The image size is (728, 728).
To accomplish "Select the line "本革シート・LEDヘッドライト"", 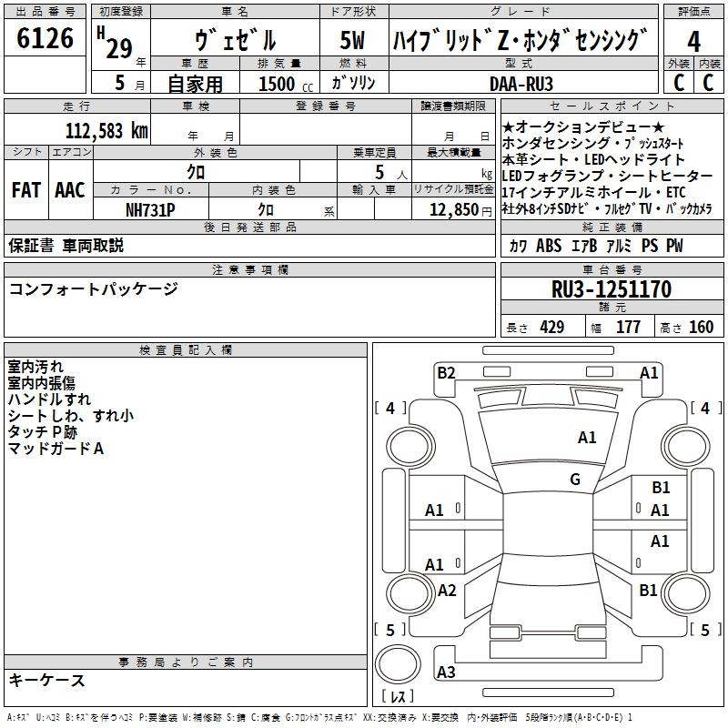I will coord(593,159).
